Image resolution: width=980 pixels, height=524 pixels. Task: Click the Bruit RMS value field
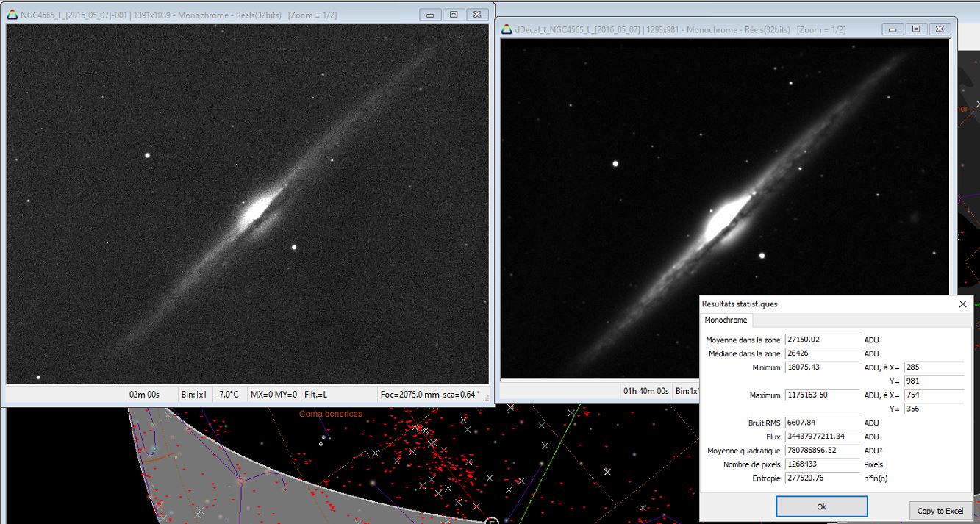point(822,423)
